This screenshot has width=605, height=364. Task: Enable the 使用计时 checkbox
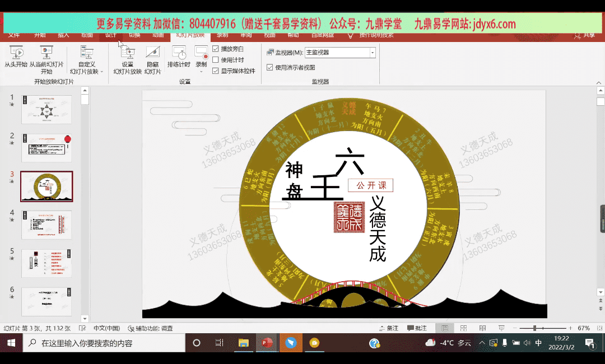point(216,60)
